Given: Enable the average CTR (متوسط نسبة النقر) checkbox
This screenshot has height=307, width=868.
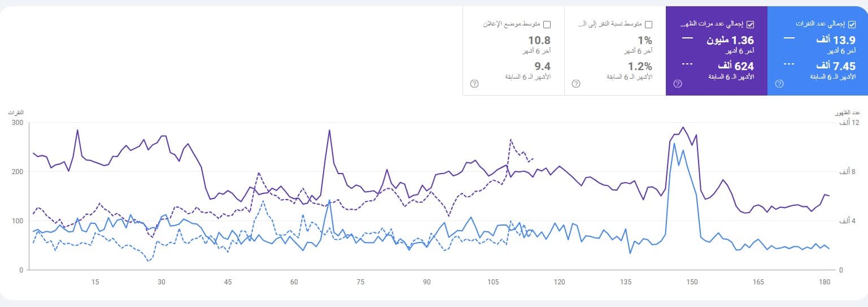Looking at the screenshot, I should [x=648, y=24].
